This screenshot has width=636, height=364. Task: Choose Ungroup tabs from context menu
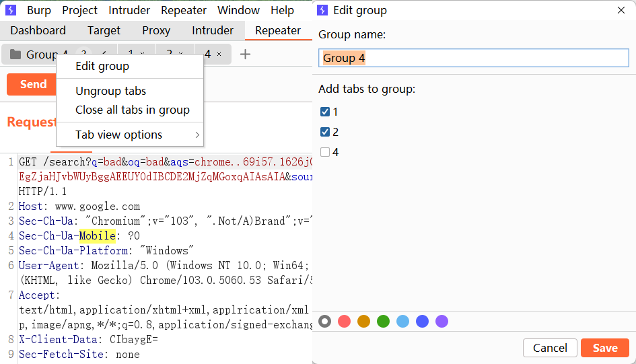[130, 91]
